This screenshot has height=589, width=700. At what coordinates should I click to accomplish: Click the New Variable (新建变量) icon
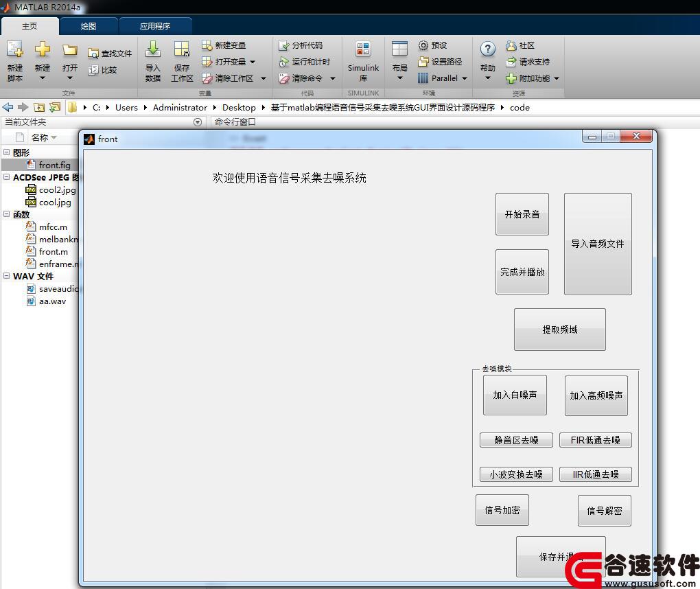pos(207,45)
